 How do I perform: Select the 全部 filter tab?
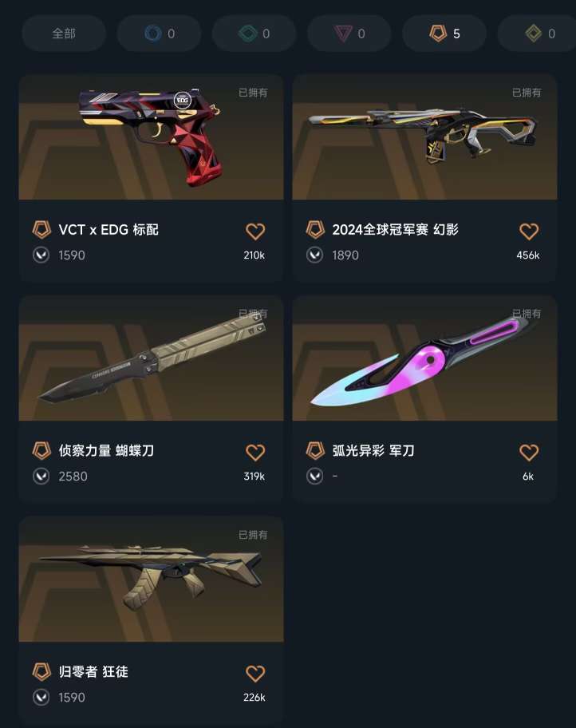click(x=64, y=34)
